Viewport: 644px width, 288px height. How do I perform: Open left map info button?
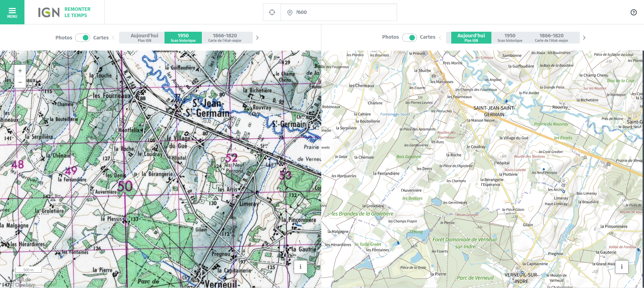click(300, 267)
